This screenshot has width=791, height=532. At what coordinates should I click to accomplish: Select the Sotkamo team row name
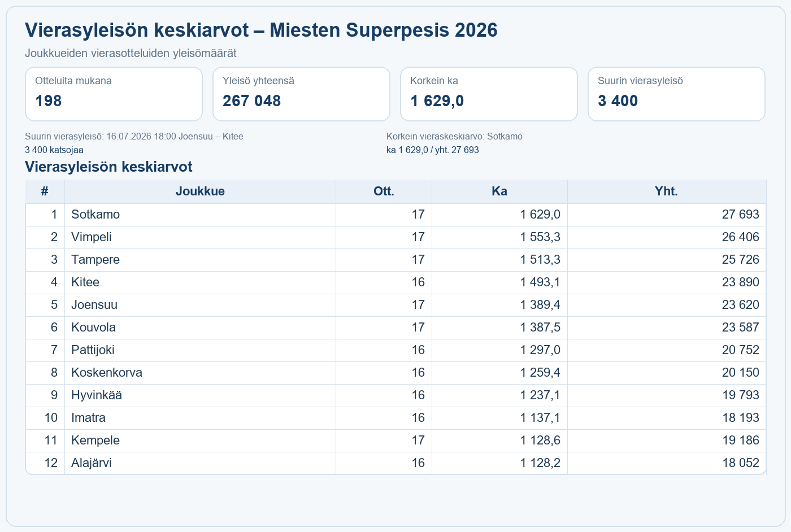[x=95, y=215]
